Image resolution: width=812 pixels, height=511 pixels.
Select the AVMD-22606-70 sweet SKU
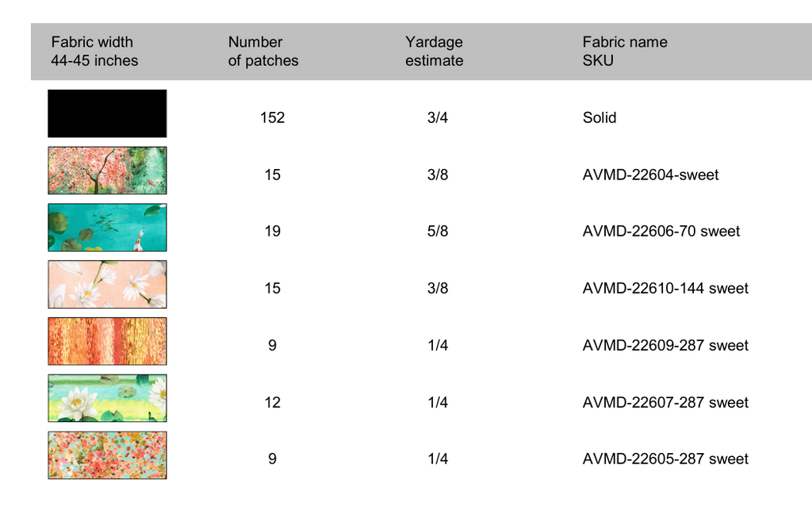click(x=661, y=232)
